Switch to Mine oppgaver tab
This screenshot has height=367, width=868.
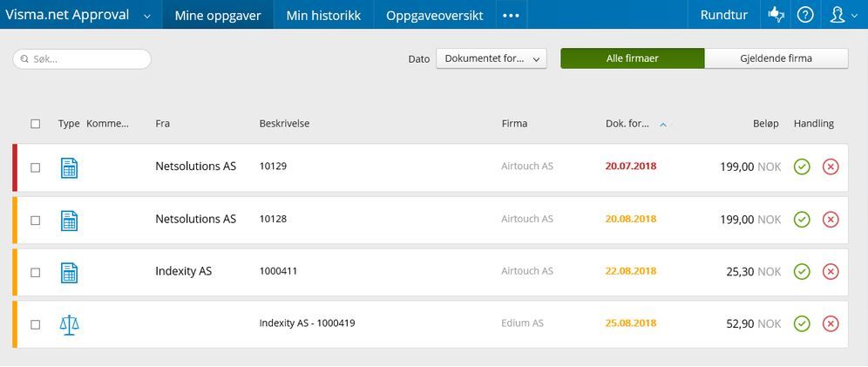[x=218, y=15]
